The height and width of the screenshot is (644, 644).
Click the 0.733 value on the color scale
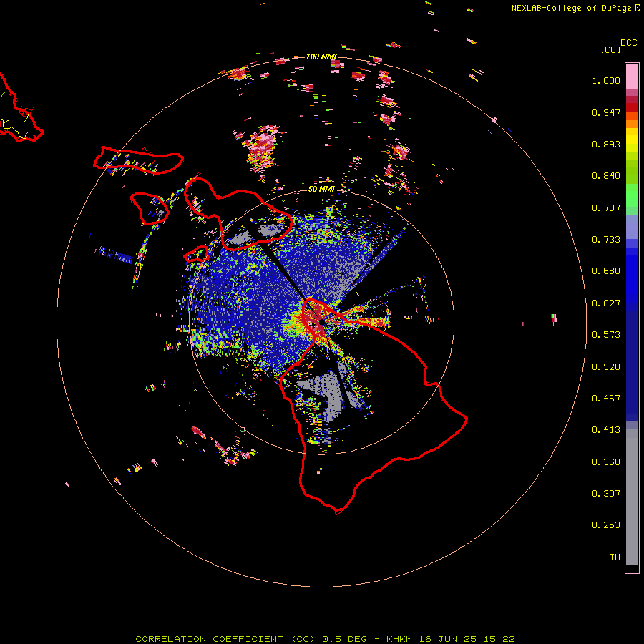[x=606, y=240]
